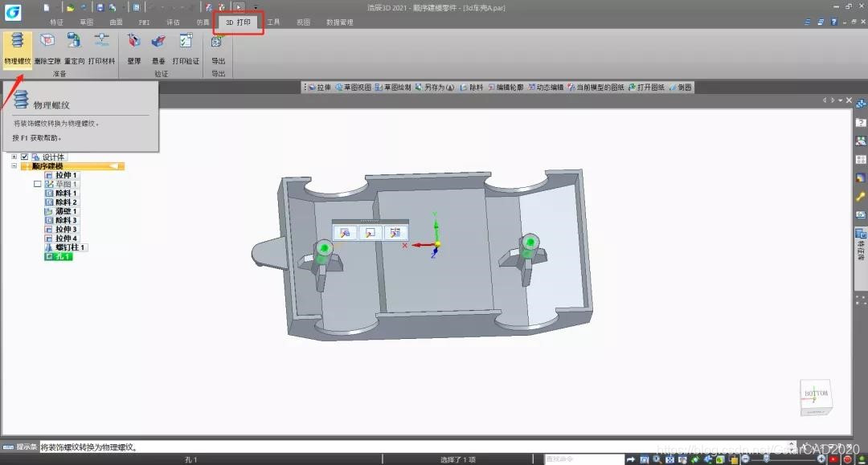Screen dimensions: 868x465
Task: Open 打印验证 print validation
Action: (x=186, y=49)
